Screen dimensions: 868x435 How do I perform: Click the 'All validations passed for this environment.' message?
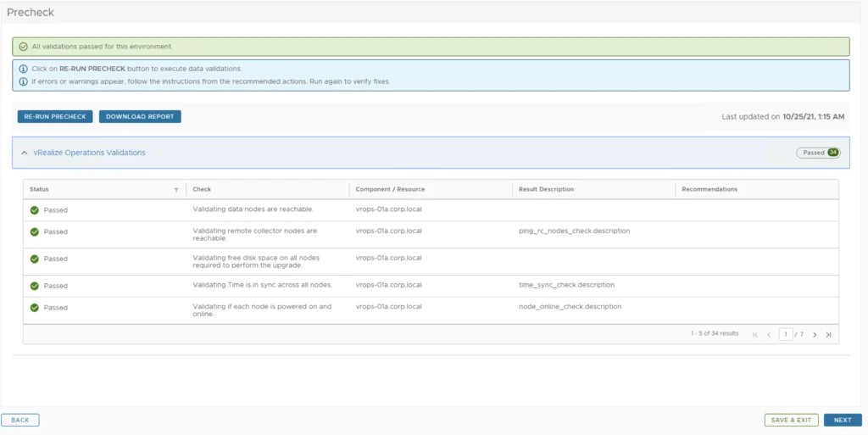(103, 47)
